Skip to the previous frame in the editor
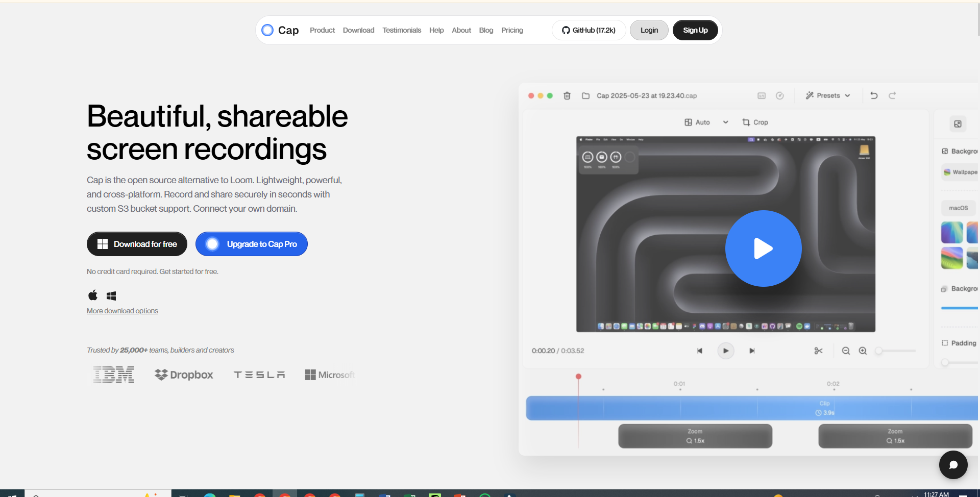 [700, 351]
